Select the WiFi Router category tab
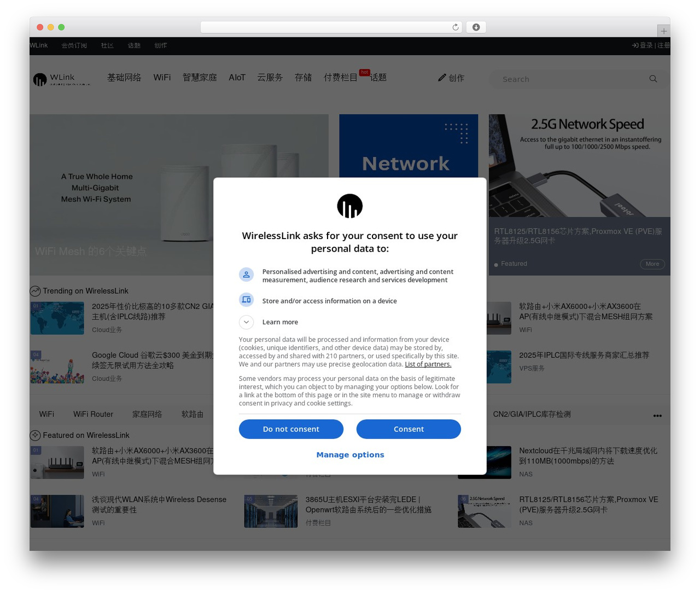This screenshot has width=700, height=593. [93, 415]
